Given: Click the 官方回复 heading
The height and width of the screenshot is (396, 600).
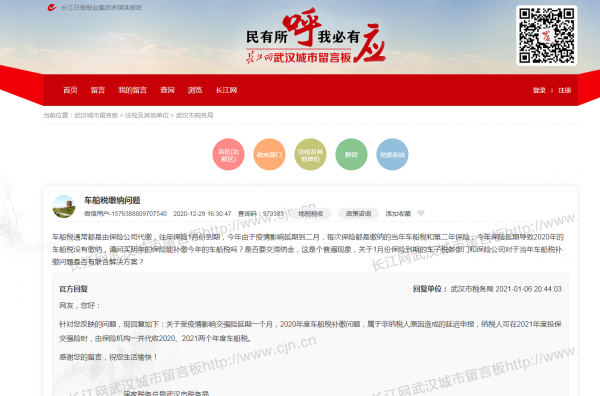Looking at the screenshot, I should point(73,289).
